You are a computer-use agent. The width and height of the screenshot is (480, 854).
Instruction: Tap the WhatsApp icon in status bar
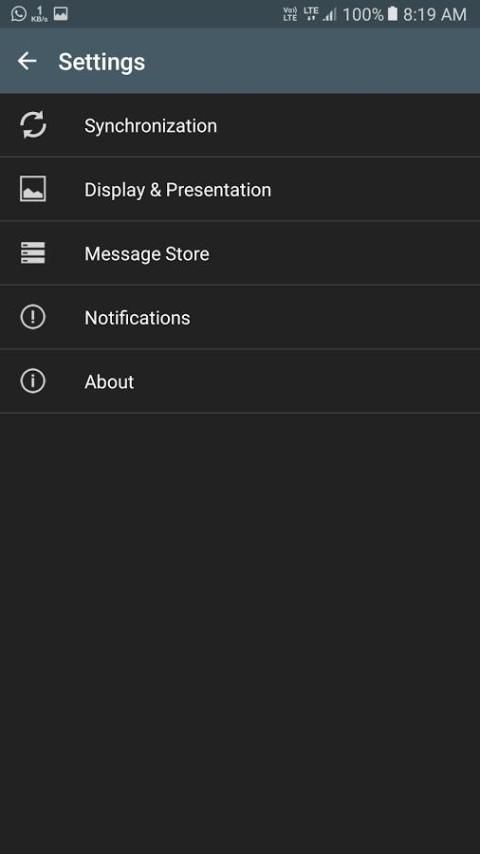pos(19,14)
